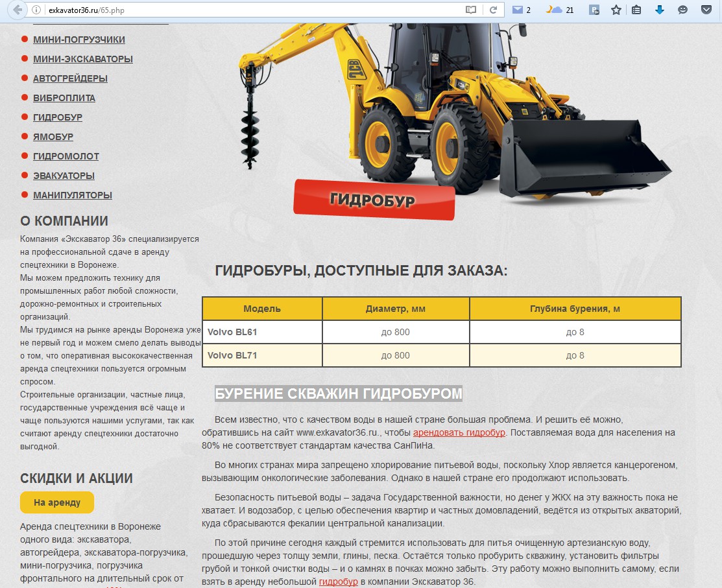Viewport: 722px width, 588px height.
Task: Show bookmarks list icon
Action: 636,10
